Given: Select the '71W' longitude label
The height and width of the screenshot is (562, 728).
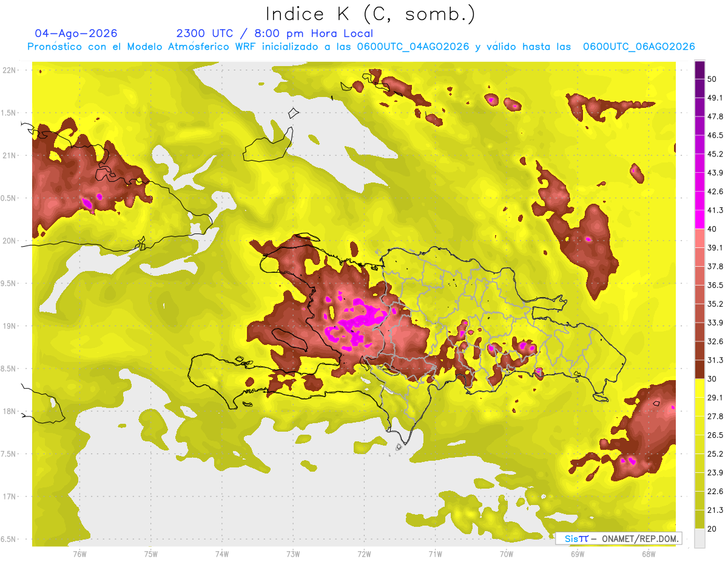Looking at the screenshot, I should (x=435, y=554).
